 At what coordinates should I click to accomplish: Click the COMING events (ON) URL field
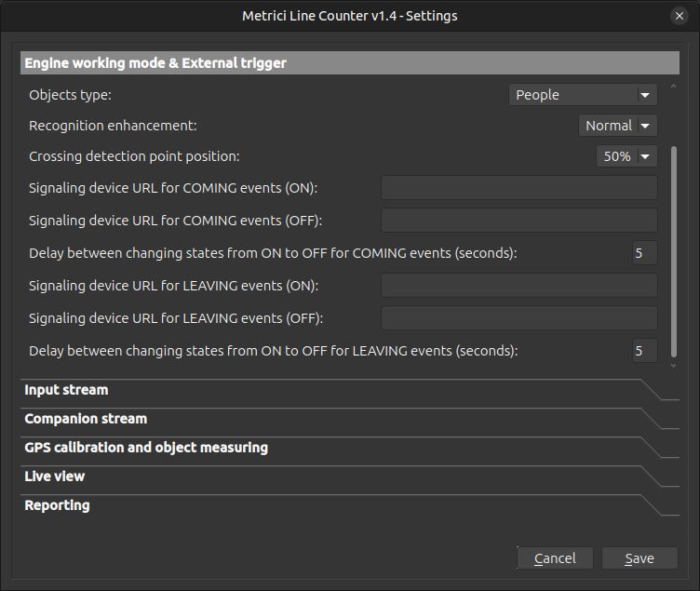pyautogui.click(x=518, y=187)
